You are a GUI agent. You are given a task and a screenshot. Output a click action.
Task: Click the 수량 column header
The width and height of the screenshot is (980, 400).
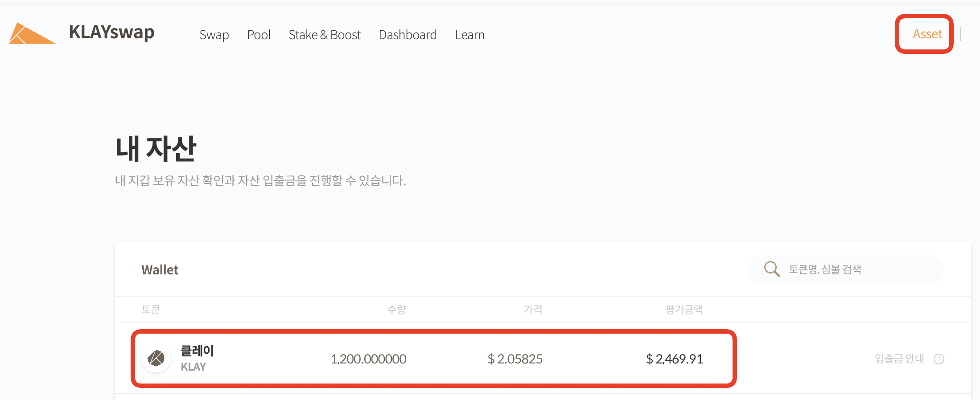tap(396, 310)
